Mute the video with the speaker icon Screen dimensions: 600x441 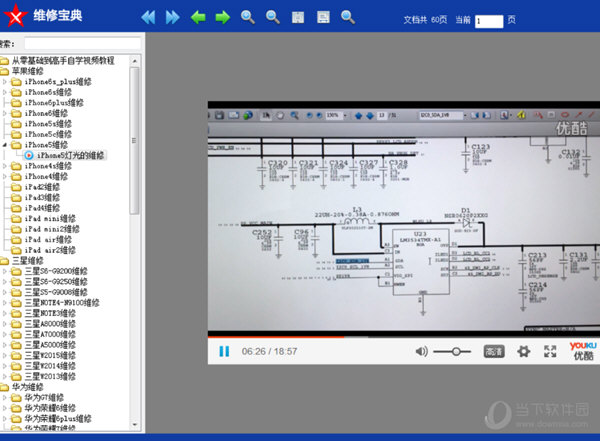pyautogui.click(x=421, y=351)
